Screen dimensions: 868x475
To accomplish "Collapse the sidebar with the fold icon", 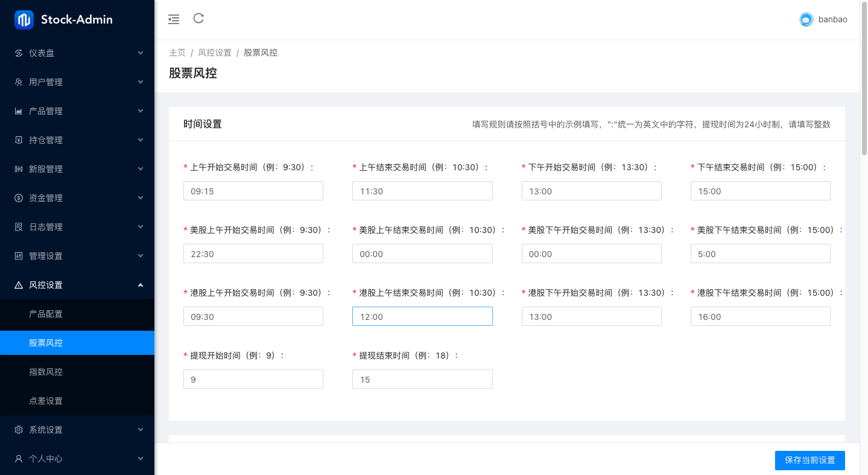I will coord(174,19).
